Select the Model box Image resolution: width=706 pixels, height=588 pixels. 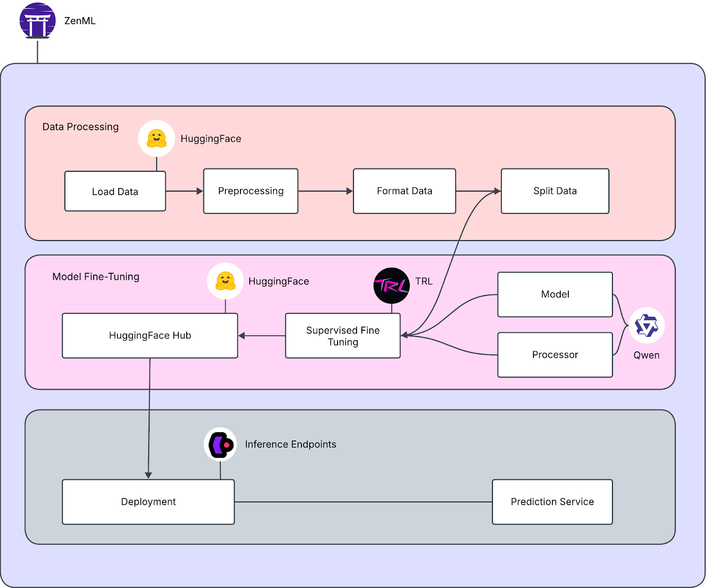(555, 294)
